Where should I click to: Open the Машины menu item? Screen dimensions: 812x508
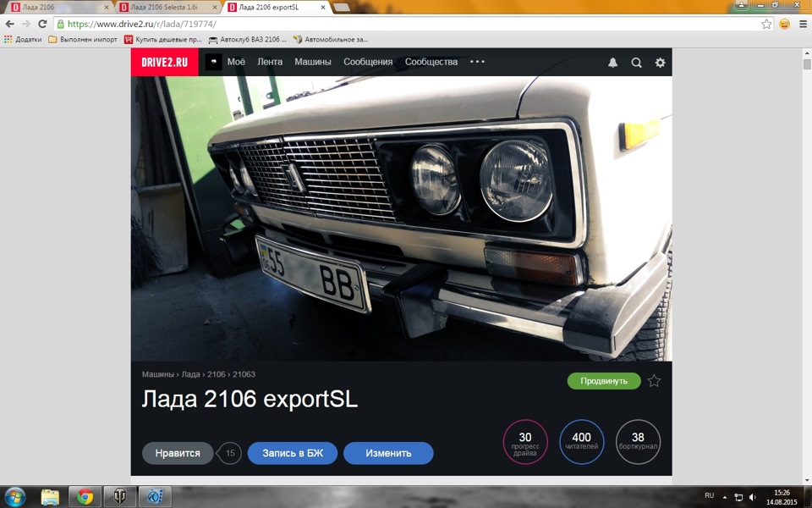pos(313,62)
